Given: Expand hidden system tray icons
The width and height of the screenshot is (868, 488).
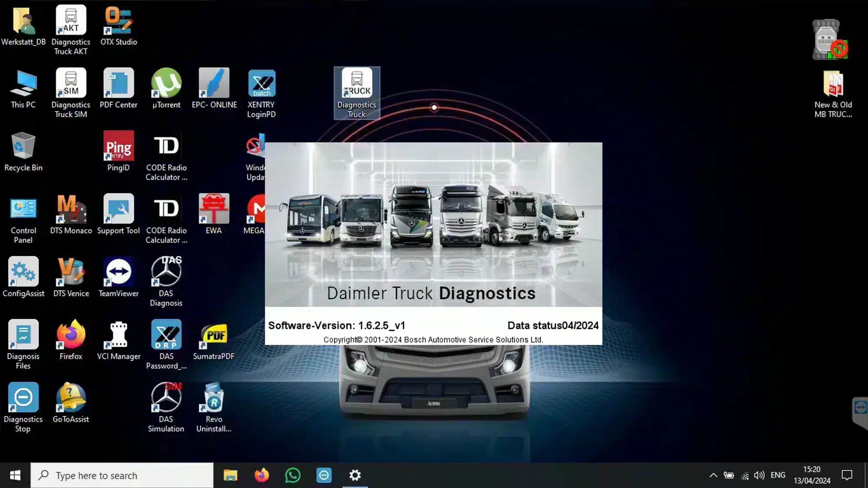Looking at the screenshot, I should click(x=713, y=475).
